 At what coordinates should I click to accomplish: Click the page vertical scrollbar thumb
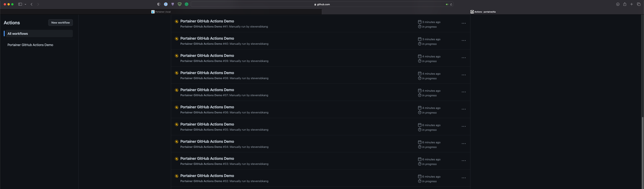(x=643, y=153)
